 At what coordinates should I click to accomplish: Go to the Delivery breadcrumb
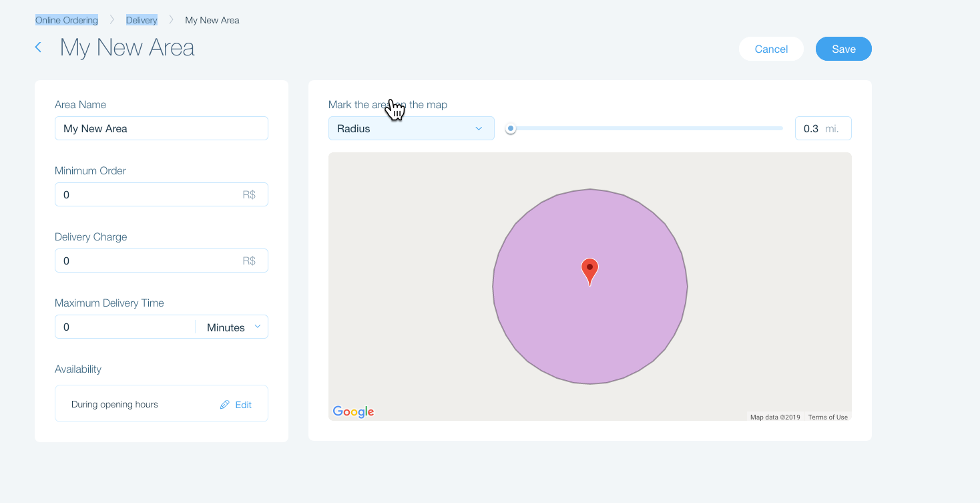click(142, 20)
